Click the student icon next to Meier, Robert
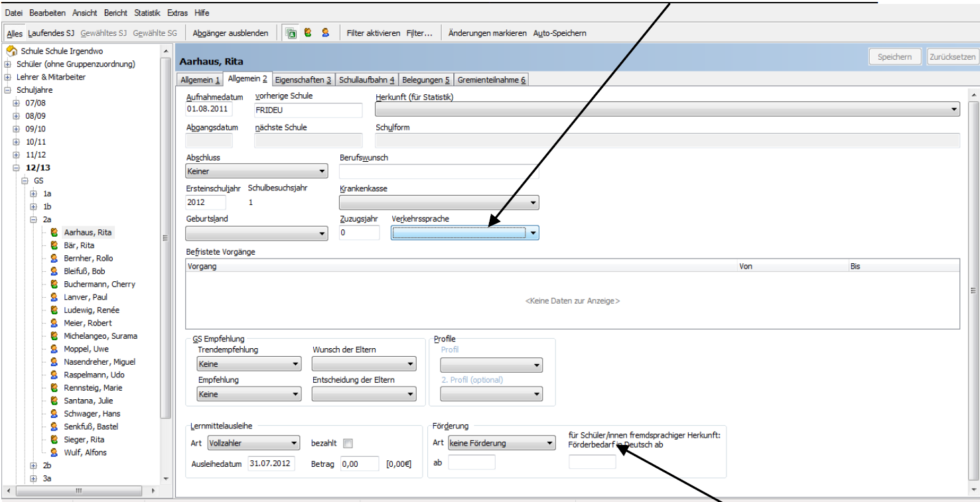 pos(54,323)
